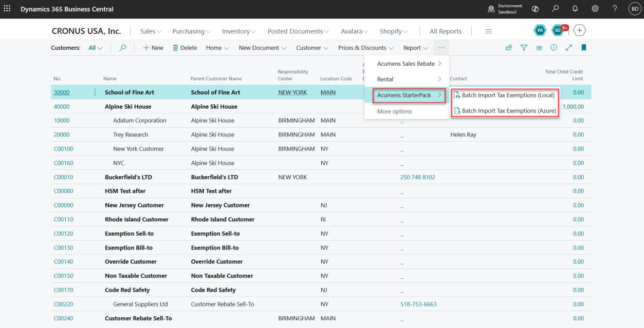Image resolution: width=644 pixels, height=328 pixels.
Task: Expand the Posted Documents dropdown
Action: point(298,31)
